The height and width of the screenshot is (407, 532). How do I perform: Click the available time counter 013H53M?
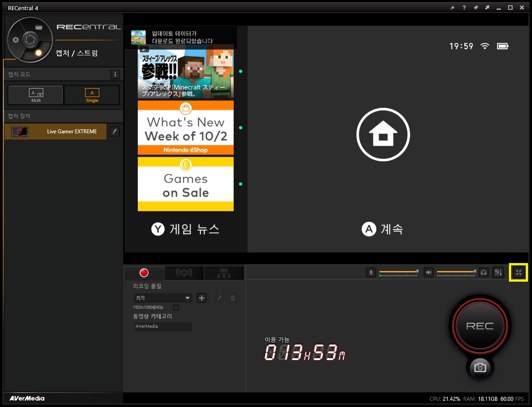(x=305, y=352)
